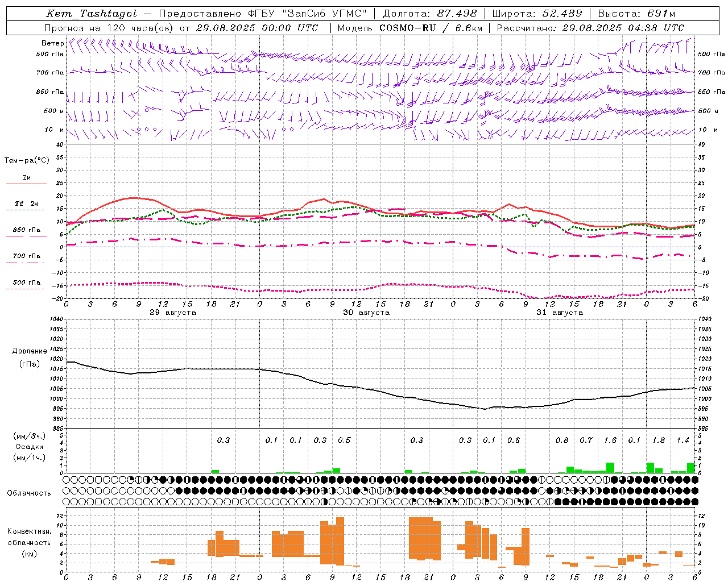Select the 29 августа date label
The image size is (728, 582).
(x=173, y=313)
